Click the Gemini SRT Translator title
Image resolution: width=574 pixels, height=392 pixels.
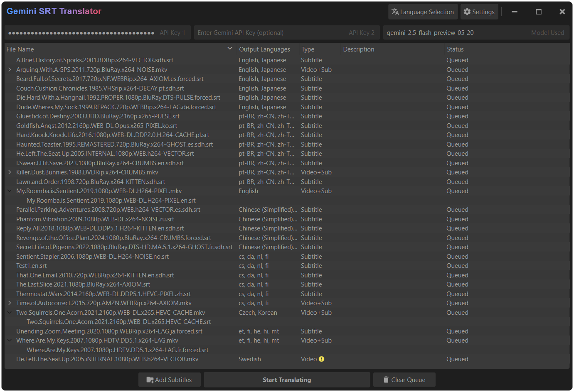click(54, 11)
